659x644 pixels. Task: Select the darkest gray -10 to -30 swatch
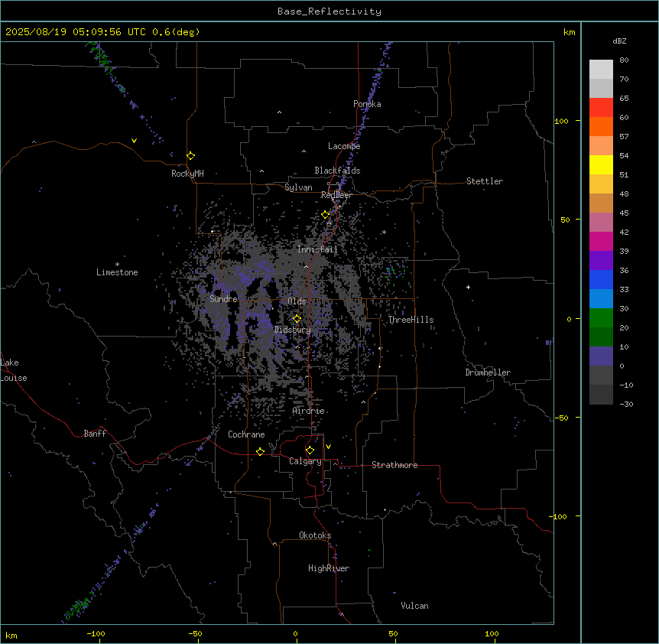click(x=601, y=395)
